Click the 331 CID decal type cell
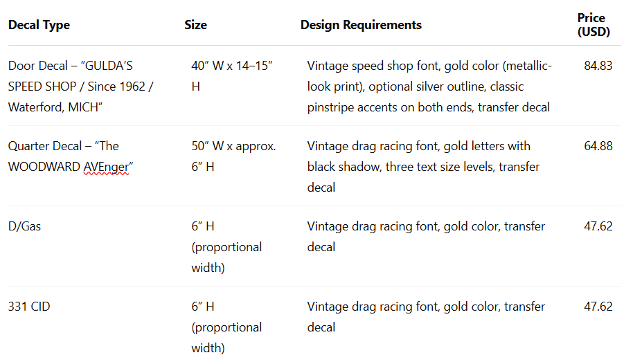Image resolution: width=633 pixels, height=364 pixels. point(29,307)
